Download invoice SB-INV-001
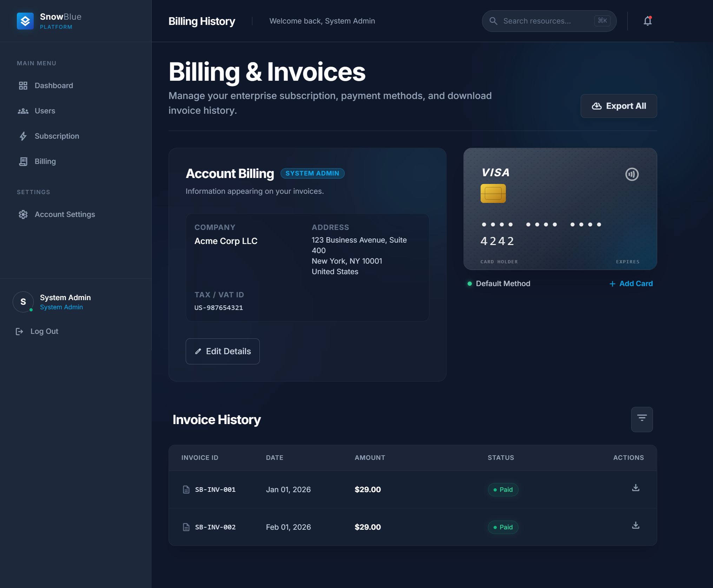This screenshot has height=588, width=713. 635,488
